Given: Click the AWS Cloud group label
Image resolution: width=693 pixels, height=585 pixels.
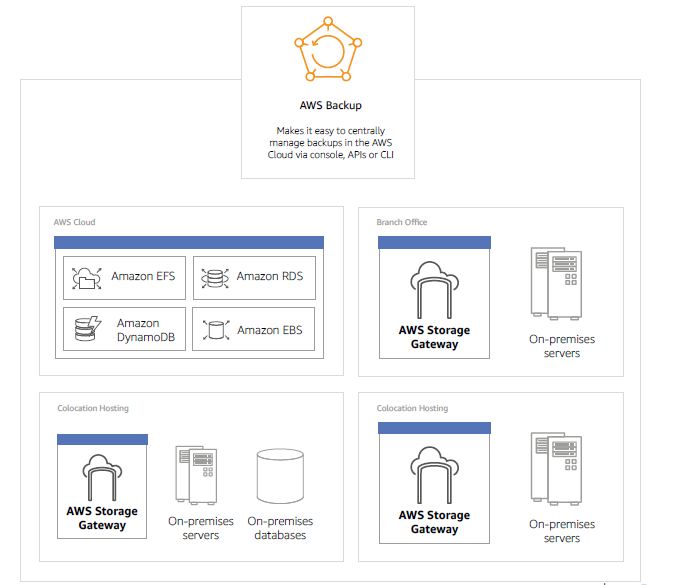Looking at the screenshot, I should 74,222.
